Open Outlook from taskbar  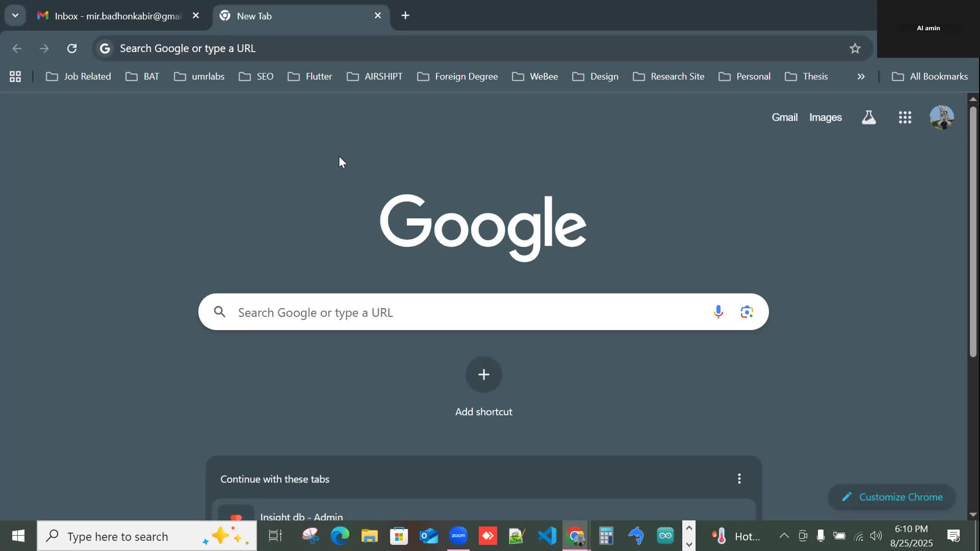coord(428,535)
